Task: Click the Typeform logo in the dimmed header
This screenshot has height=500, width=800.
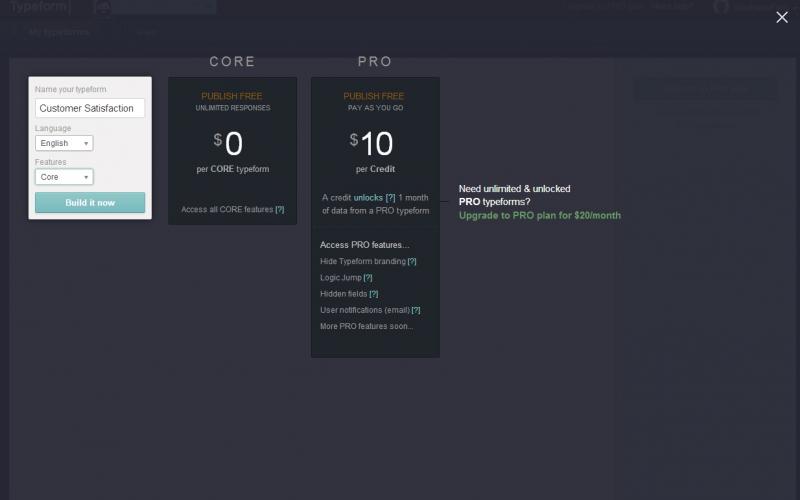Action: [39, 7]
